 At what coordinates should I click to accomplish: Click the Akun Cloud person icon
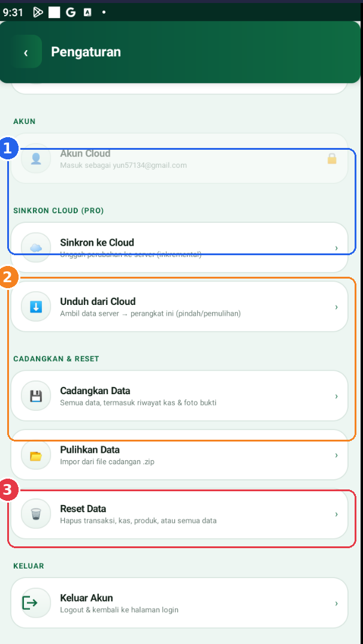coord(36,159)
